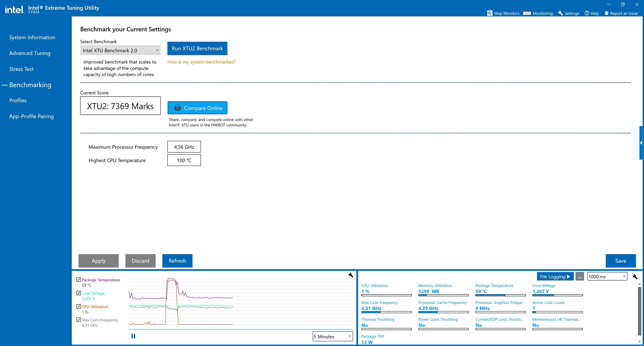644x346 pixels.
Task: Click scrollbar up arrow in monitor panel
Action: (639, 284)
